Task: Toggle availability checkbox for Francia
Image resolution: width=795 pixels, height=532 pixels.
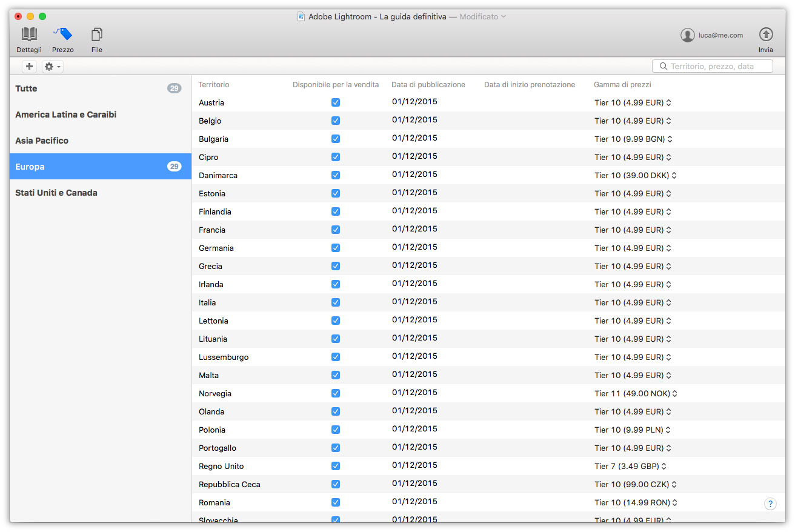Action: click(x=336, y=230)
